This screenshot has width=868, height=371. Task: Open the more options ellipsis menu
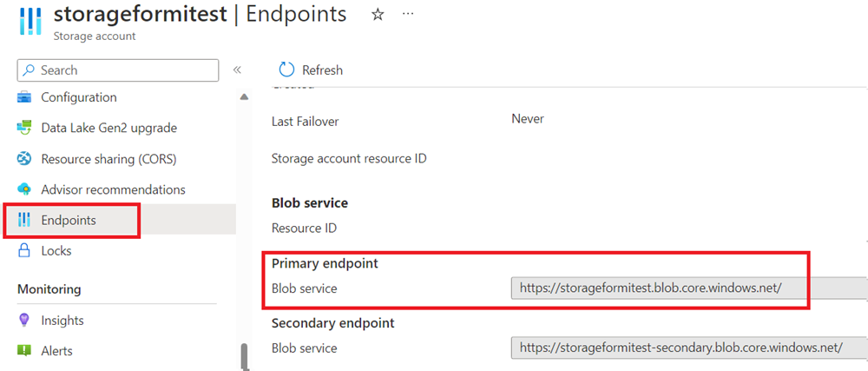click(408, 15)
